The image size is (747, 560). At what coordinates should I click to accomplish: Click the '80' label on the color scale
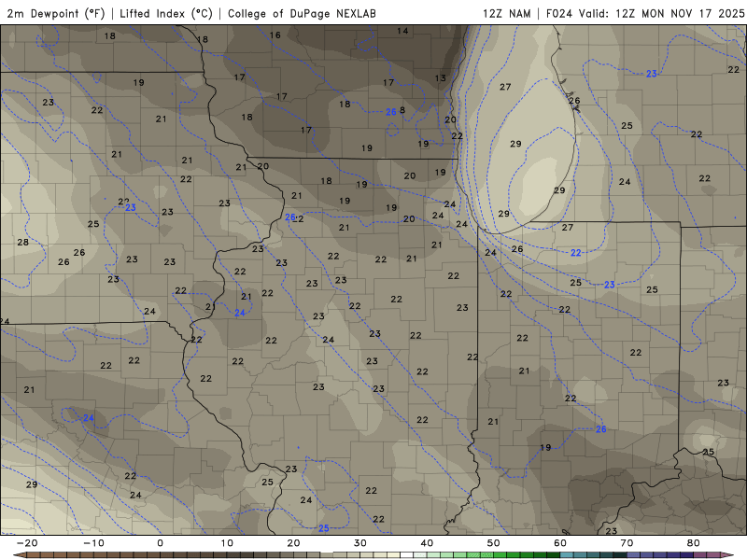[694, 543]
